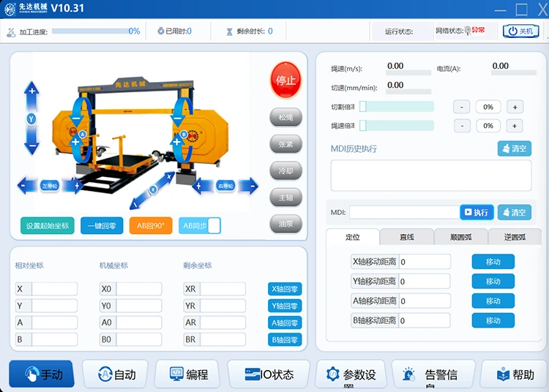Switch to the 定位 tab

[353, 237]
